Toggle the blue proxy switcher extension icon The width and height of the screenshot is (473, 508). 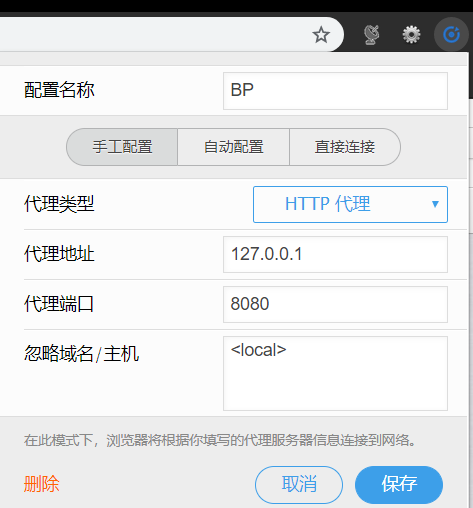coord(451,34)
